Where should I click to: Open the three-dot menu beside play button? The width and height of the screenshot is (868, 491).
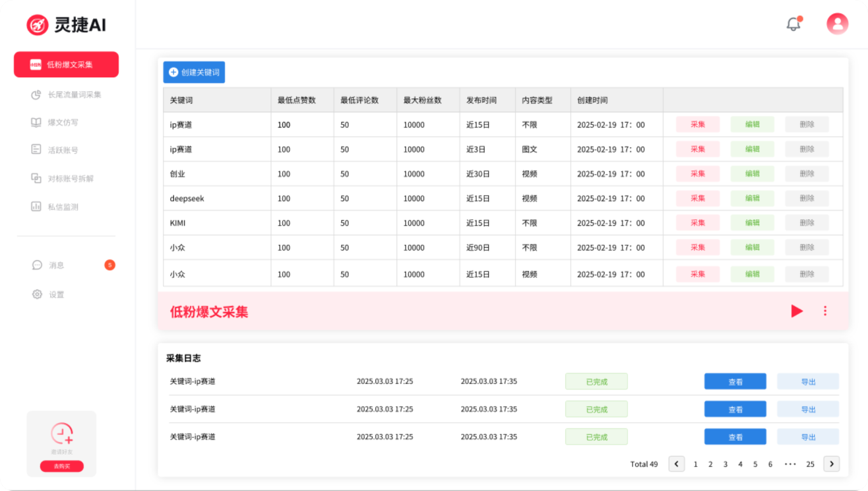[825, 311]
